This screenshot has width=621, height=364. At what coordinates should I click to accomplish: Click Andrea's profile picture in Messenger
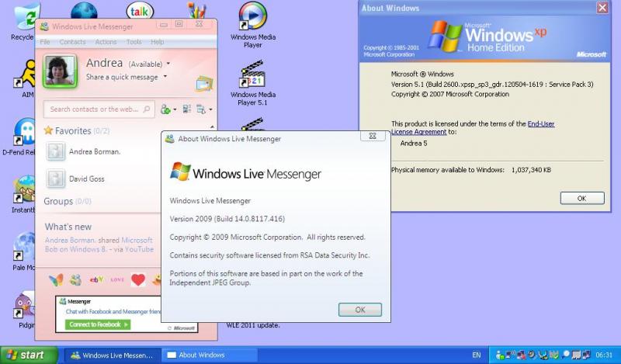tap(61, 71)
